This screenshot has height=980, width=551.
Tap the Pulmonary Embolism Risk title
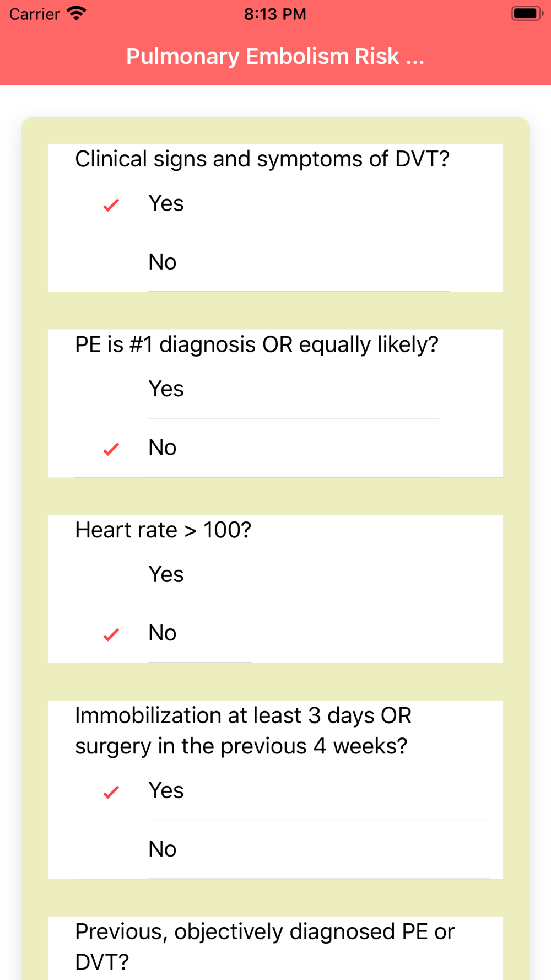[x=275, y=56]
